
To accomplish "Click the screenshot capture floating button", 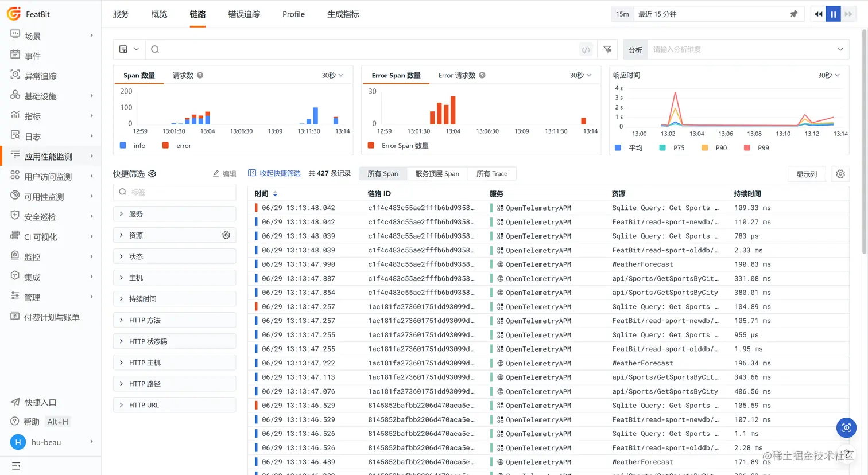I will click(x=846, y=427).
